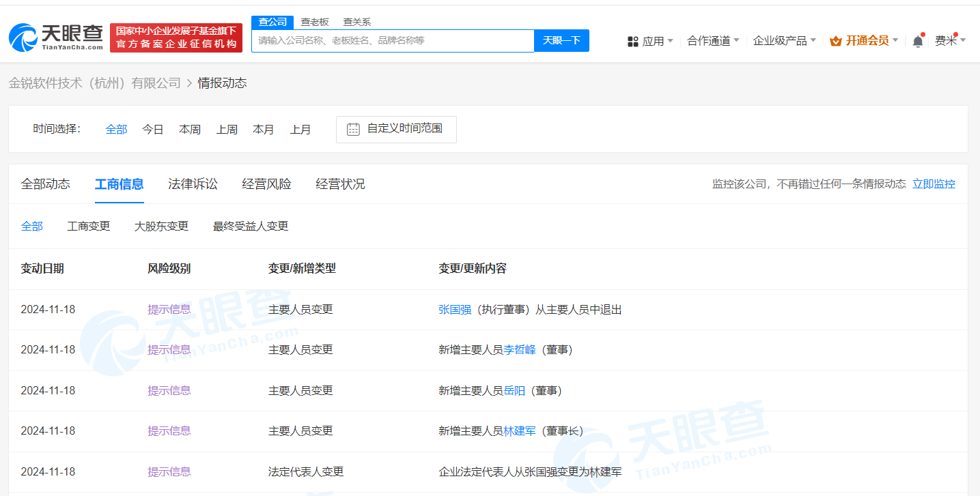Click 变动日期 column header
Viewport: 980px width, 496px height.
tap(42, 269)
